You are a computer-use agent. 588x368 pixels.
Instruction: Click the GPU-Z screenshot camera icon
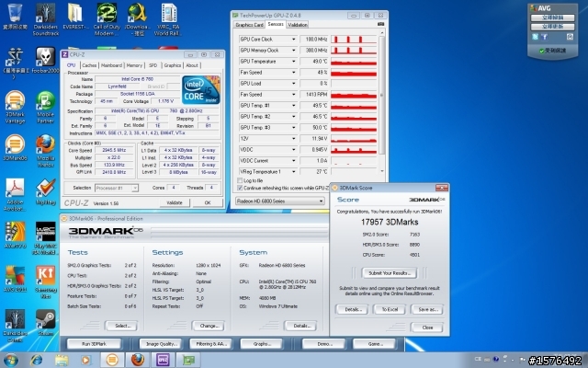380,24
